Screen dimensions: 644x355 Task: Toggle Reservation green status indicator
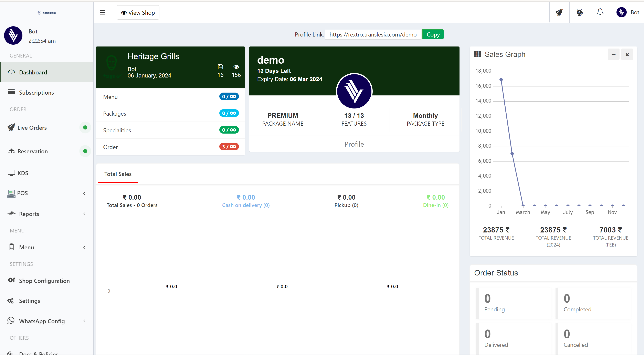click(x=85, y=151)
